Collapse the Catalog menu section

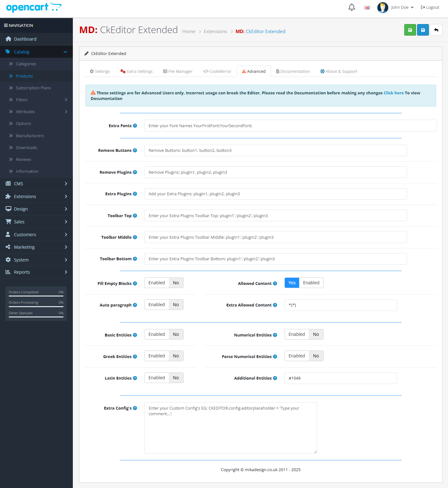[36, 52]
